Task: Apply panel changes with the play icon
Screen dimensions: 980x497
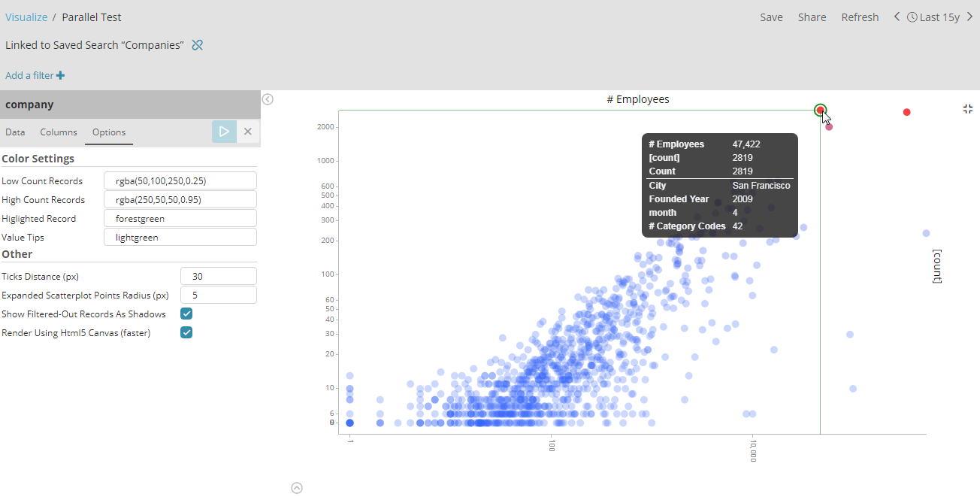Action: (x=223, y=130)
